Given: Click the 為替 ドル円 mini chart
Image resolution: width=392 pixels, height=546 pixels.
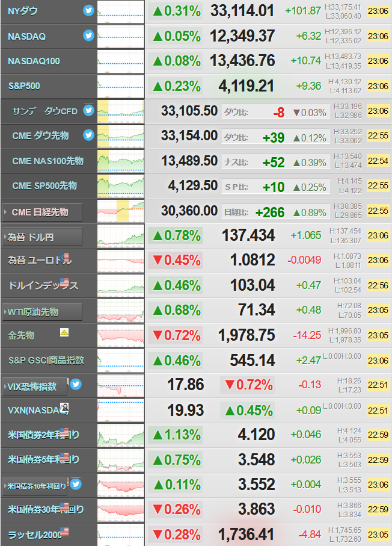Looking at the screenshot, I should 121,236.
